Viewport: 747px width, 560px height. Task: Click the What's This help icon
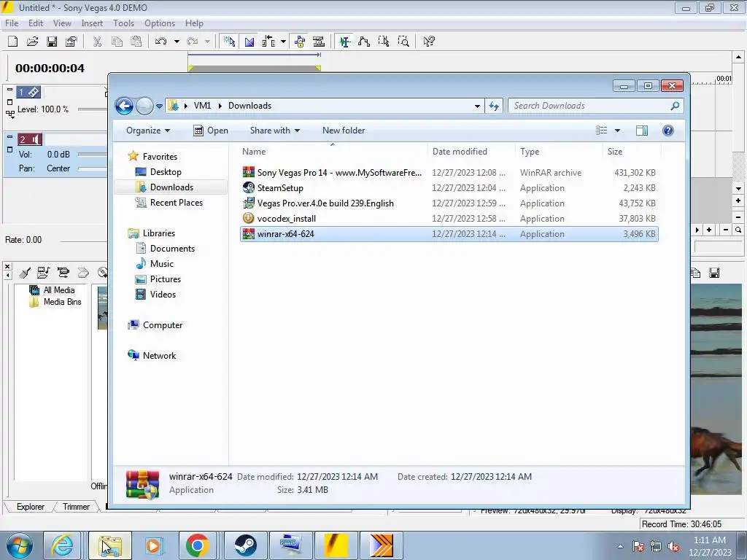point(429,42)
